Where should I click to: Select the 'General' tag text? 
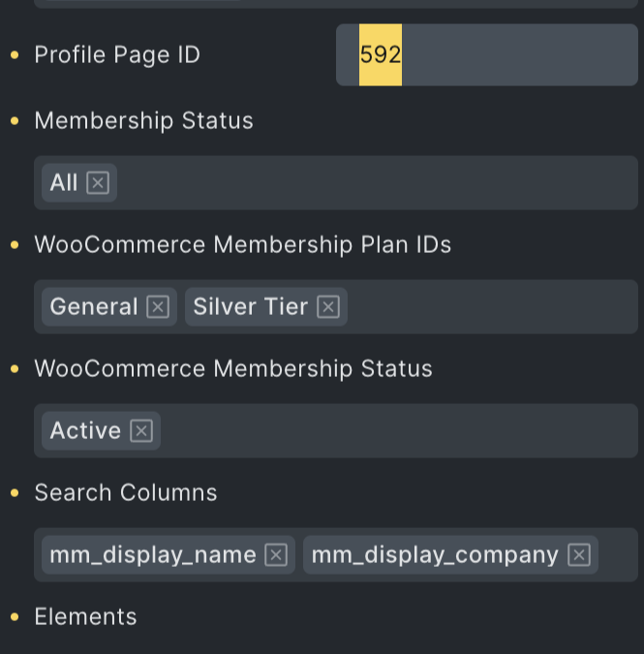(94, 307)
